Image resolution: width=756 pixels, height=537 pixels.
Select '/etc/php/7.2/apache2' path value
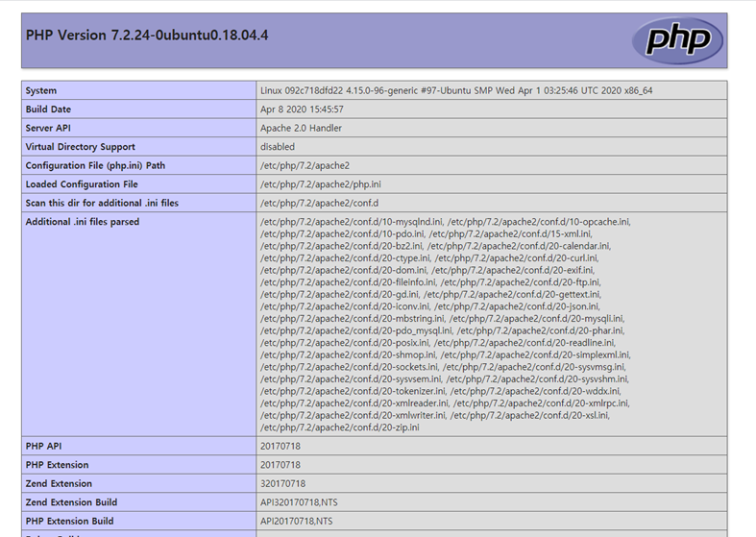coord(305,166)
